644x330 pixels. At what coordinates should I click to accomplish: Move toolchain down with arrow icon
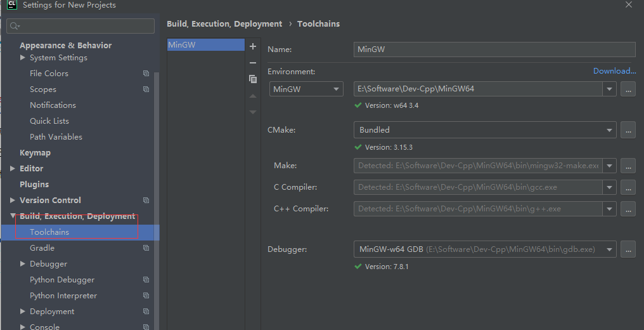tap(252, 112)
